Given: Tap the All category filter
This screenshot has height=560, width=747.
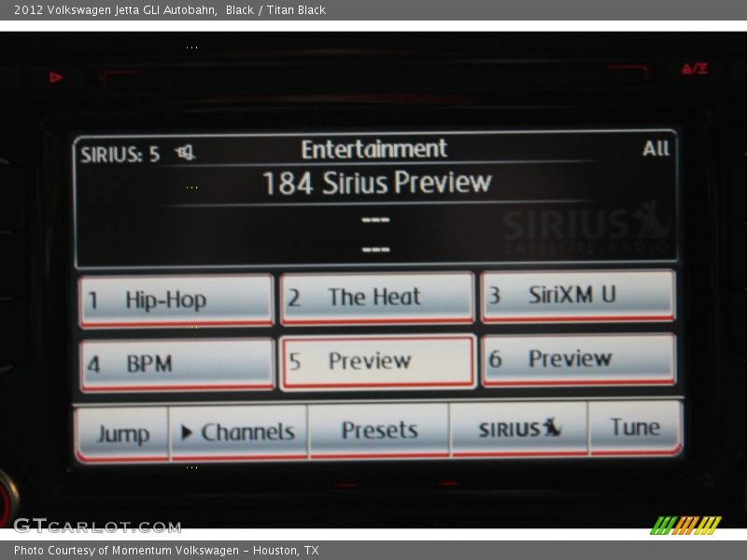Looking at the screenshot, I should (655, 148).
